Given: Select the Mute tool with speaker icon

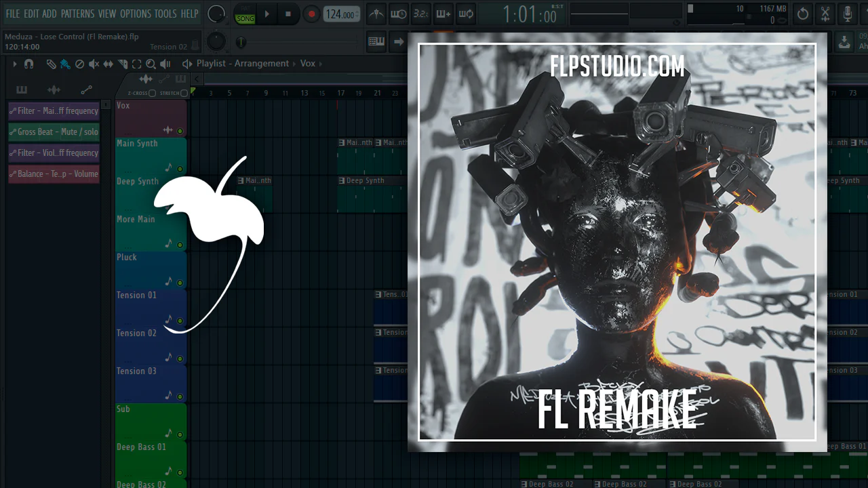Looking at the screenshot, I should (94, 64).
